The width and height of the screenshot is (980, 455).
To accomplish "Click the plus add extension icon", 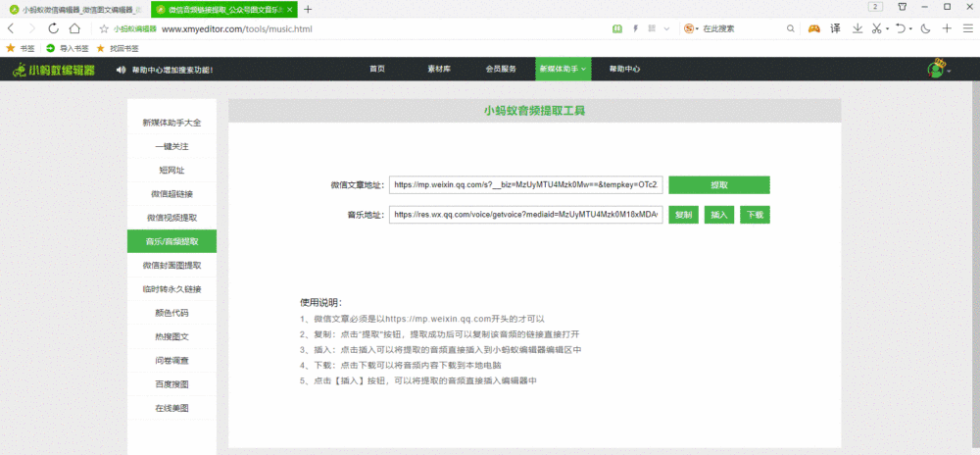I will (947, 28).
